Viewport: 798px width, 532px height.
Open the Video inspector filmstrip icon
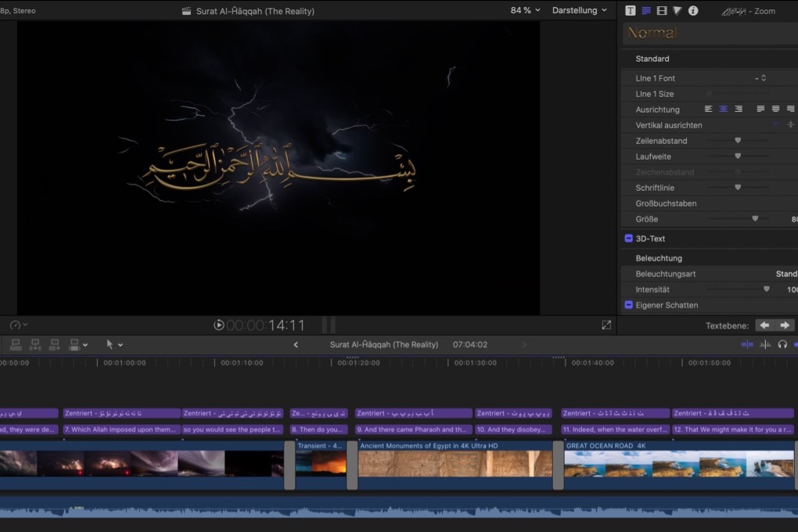(x=662, y=11)
